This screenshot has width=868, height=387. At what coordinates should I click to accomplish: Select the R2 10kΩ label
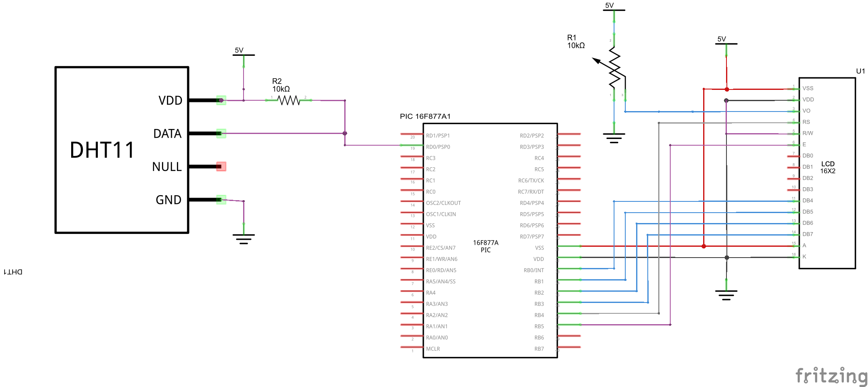point(281,85)
